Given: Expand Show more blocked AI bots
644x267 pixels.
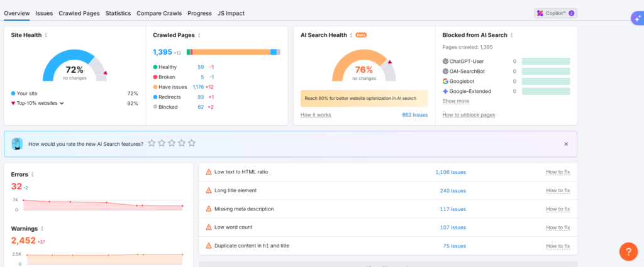Looking at the screenshot, I should 455,101.
